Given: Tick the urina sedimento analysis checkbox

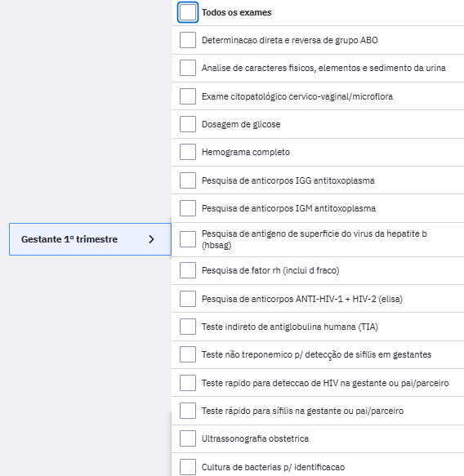Looking at the screenshot, I should pyautogui.click(x=188, y=68).
